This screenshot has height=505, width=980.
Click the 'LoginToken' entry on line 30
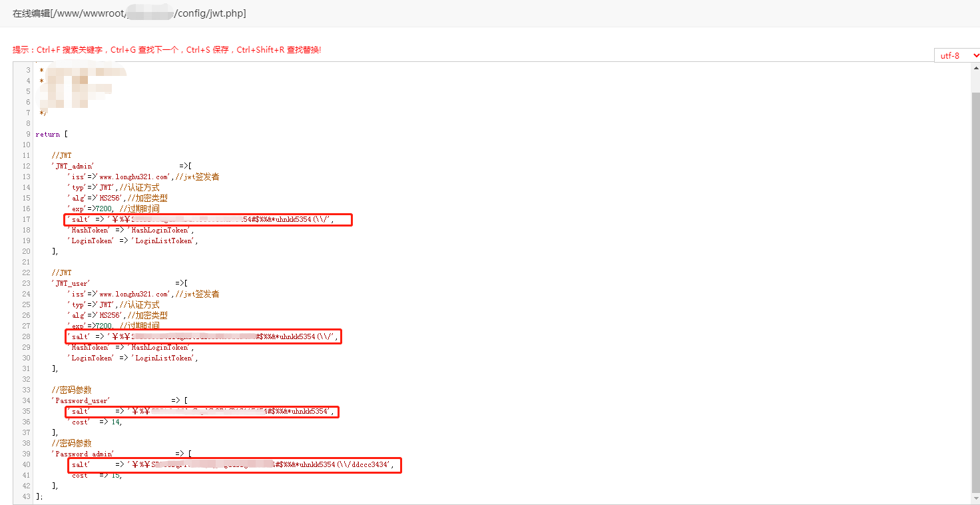click(132, 358)
